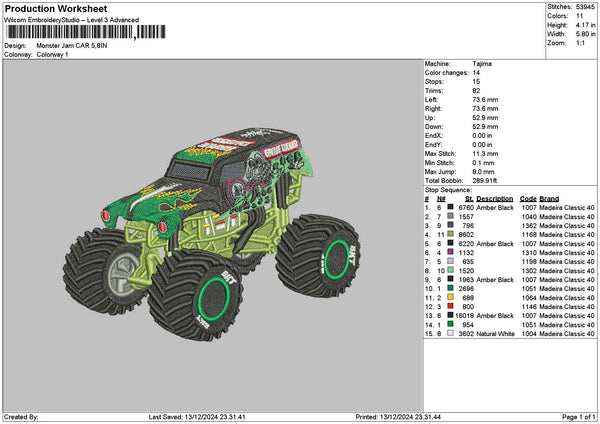
Task: Click the gray swatch with 1557 stitches
Action: point(452,216)
